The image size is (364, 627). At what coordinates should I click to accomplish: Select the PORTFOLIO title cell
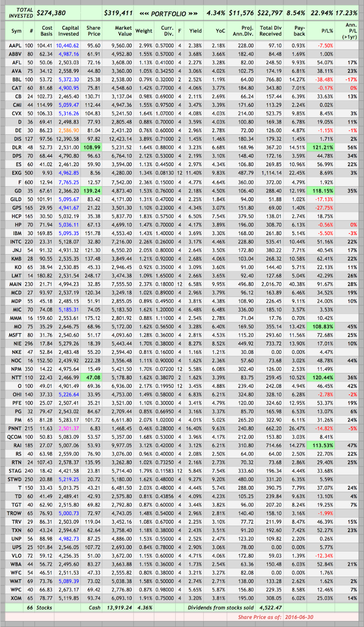[x=168, y=13]
